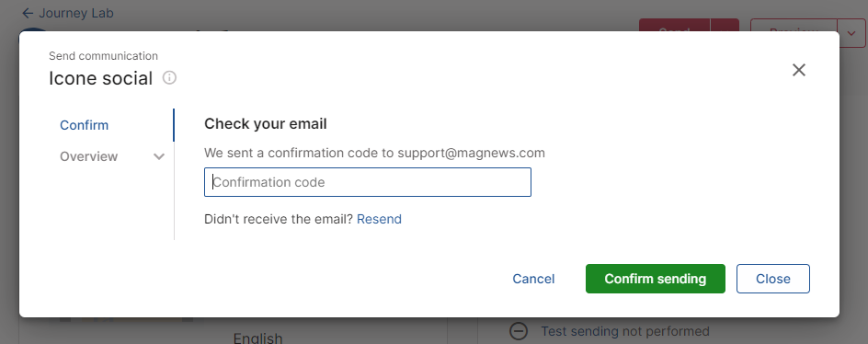Expand the Overview chevron
The width and height of the screenshot is (868, 344).
pyautogui.click(x=159, y=156)
